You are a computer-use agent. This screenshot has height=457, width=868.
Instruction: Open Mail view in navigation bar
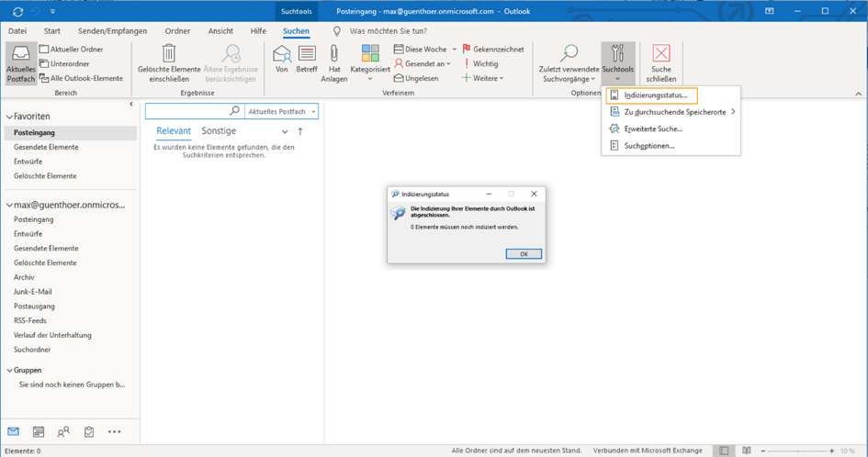[13, 431]
